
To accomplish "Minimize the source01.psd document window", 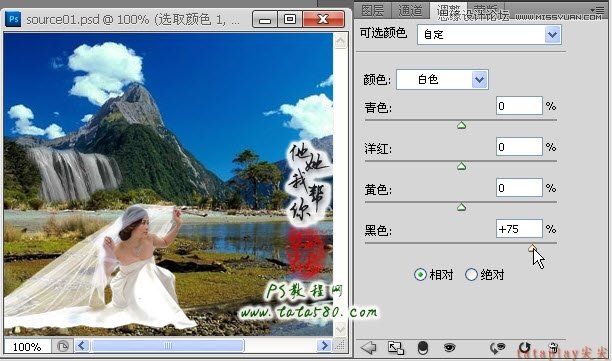I will pos(265,19).
